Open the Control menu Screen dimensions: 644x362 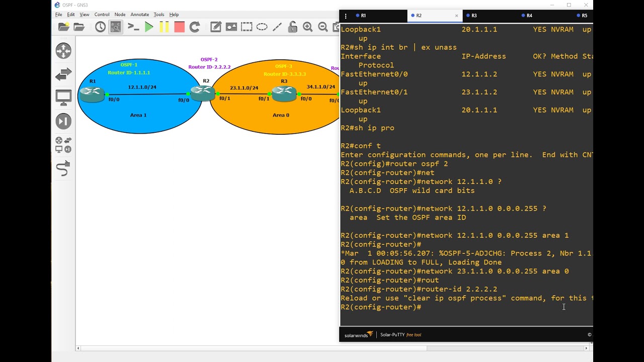pyautogui.click(x=102, y=15)
